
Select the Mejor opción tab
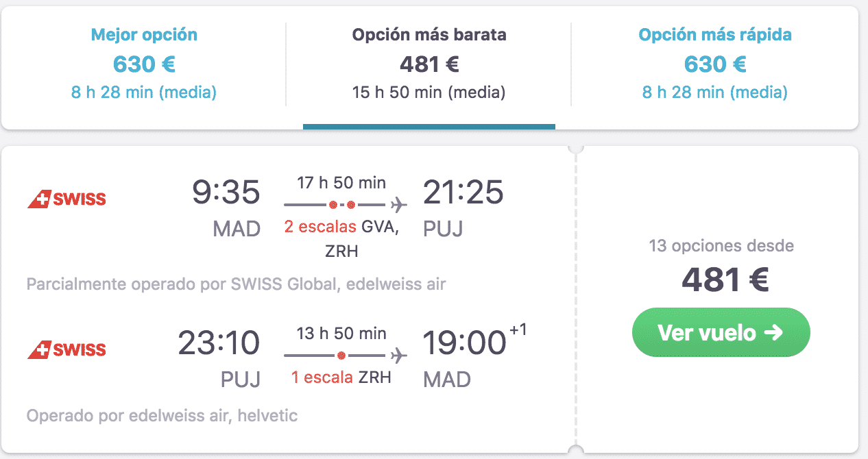(144, 63)
